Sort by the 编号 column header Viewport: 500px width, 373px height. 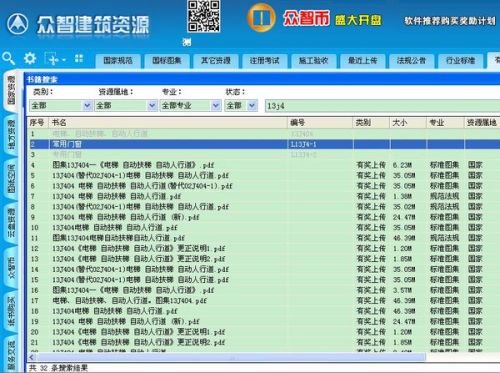(x=320, y=123)
